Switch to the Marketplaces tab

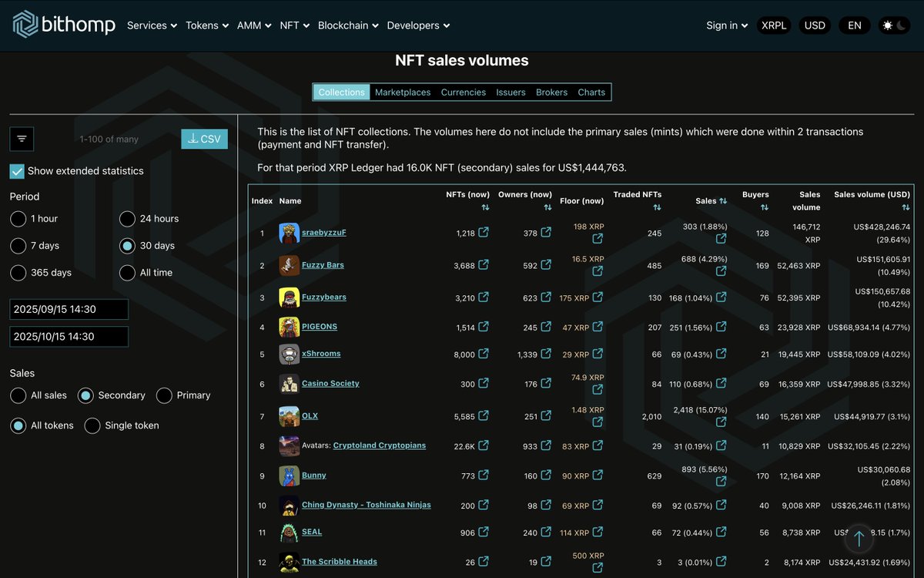(x=403, y=92)
